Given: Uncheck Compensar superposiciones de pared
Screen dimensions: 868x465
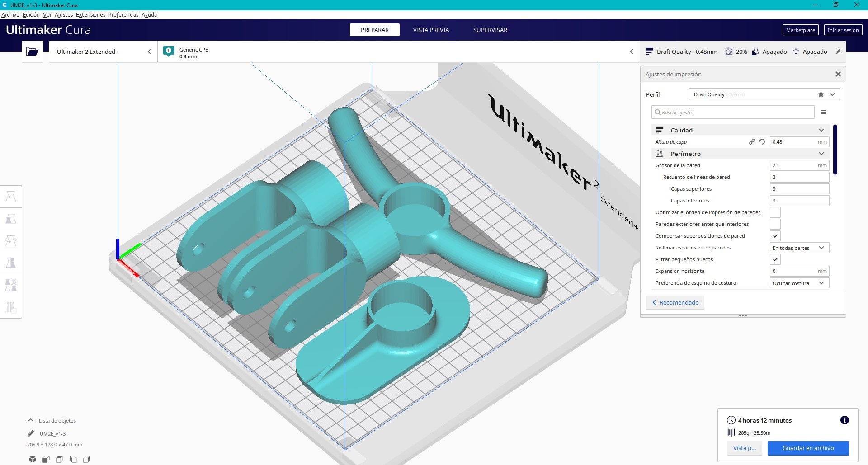Looking at the screenshot, I should click(x=775, y=236).
